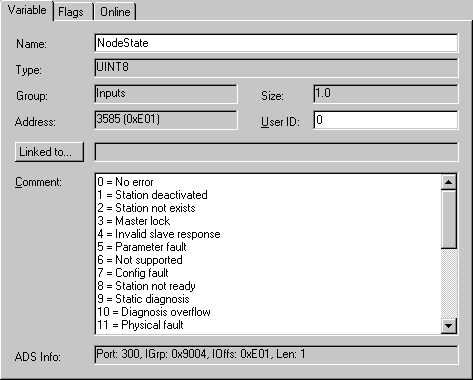
Task: Click the User ID input field
Action: [386, 120]
